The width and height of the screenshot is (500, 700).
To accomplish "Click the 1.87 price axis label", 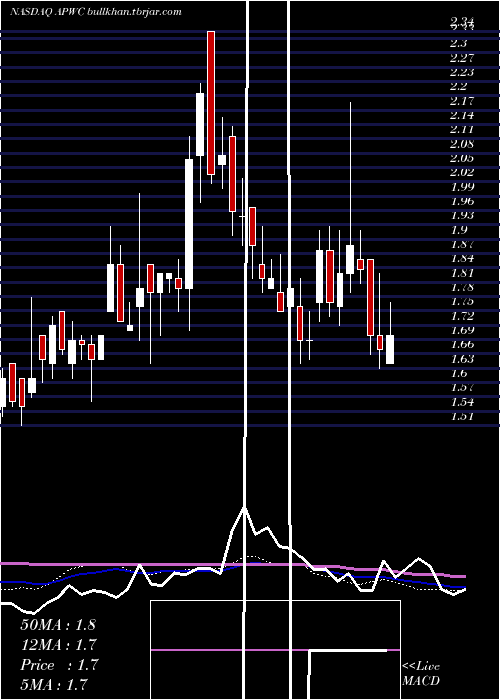I will [462, 244].
